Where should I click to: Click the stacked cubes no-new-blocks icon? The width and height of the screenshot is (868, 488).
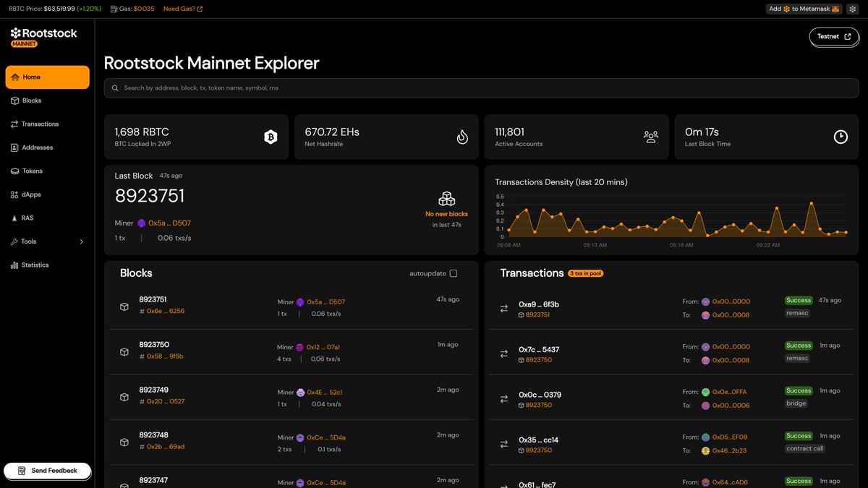pyautogui.click(x=446, y=199)
